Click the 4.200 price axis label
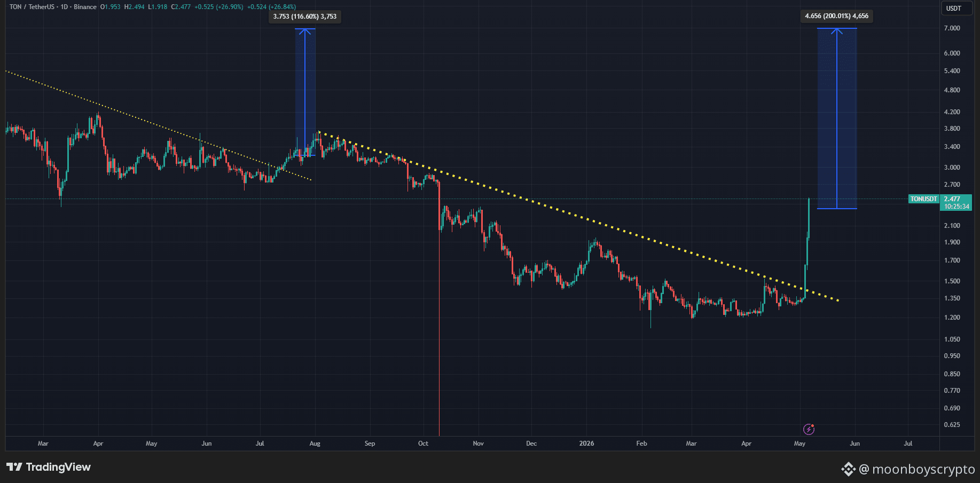Image resolution: width=980 pixels, height=483 pixels. (x=952, y=112)
